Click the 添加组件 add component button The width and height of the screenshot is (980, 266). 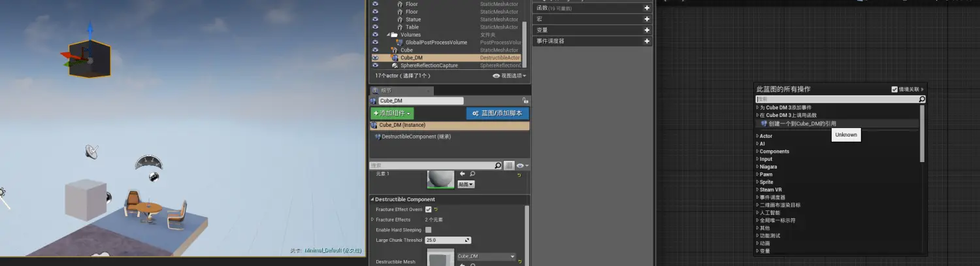(392, 114)
